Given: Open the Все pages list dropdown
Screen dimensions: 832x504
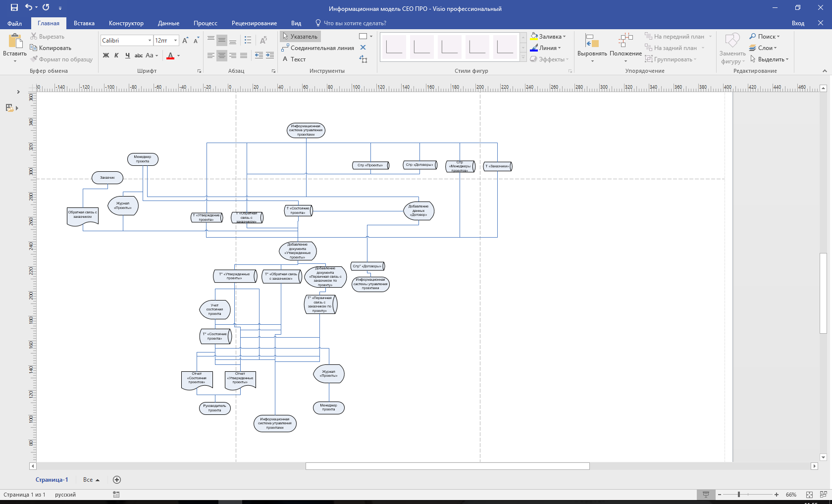Looking at the screenshot, I should (x=91, y=480).
